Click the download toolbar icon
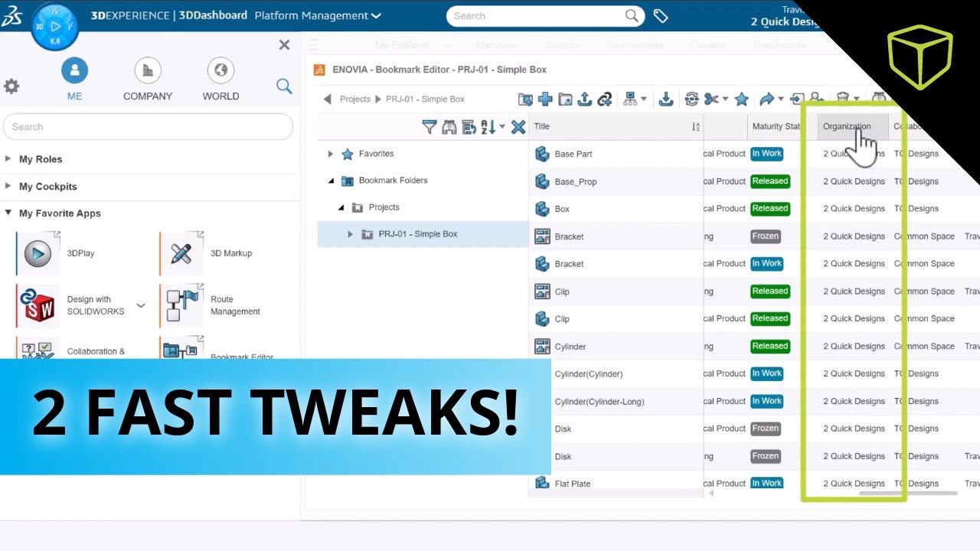Screen dimensions: 980x551 point(666,99)
